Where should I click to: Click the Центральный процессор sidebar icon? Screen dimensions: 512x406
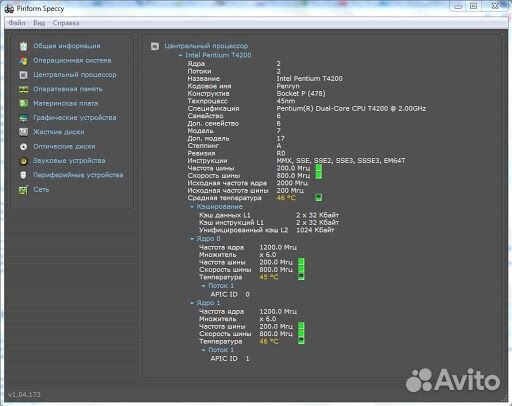(23, 75)
